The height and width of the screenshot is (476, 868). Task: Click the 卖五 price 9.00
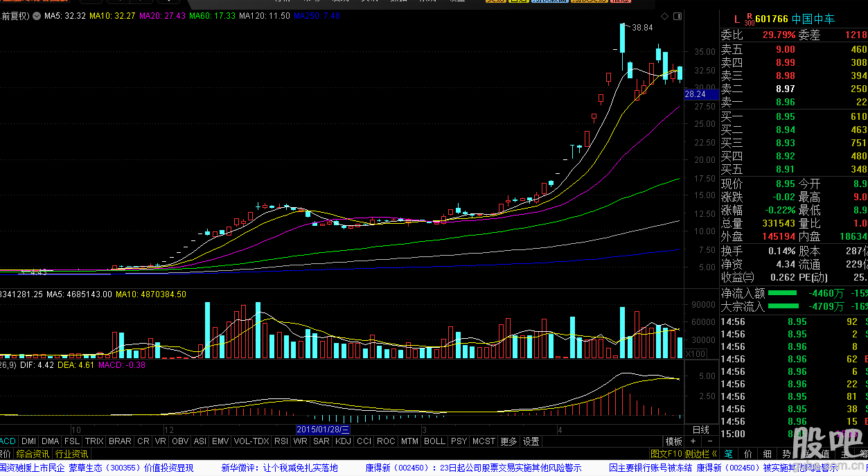(786, 49)
